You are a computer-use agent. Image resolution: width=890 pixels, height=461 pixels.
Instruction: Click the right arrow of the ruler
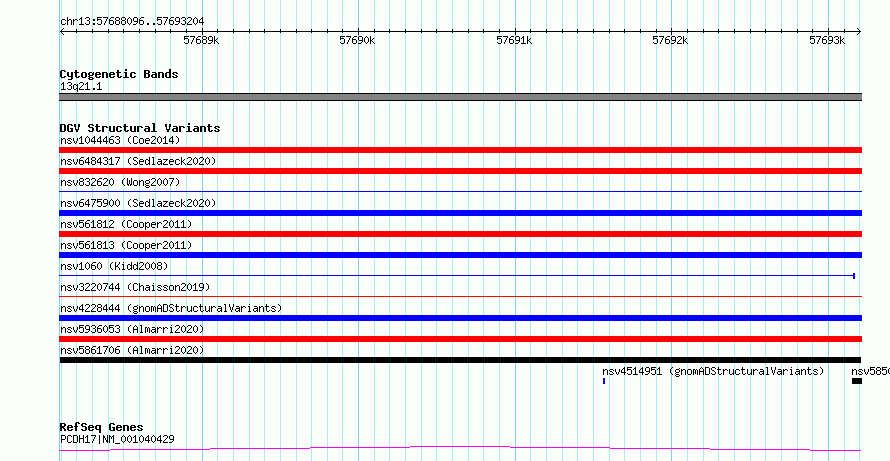859,31
